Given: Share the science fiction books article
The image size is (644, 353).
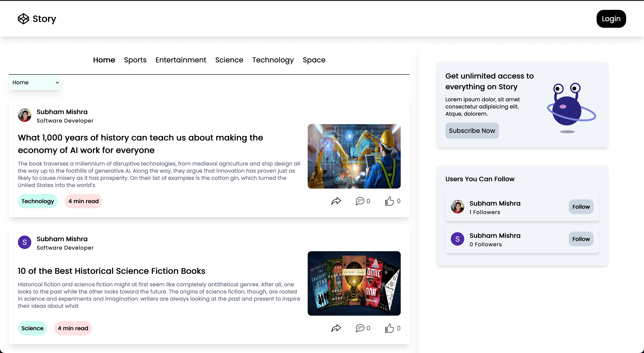Looking at the screenshot, I should point(336,328).
